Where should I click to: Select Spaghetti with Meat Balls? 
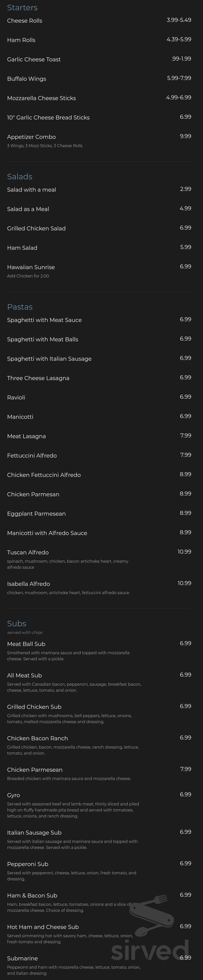[x=42, y=339]
